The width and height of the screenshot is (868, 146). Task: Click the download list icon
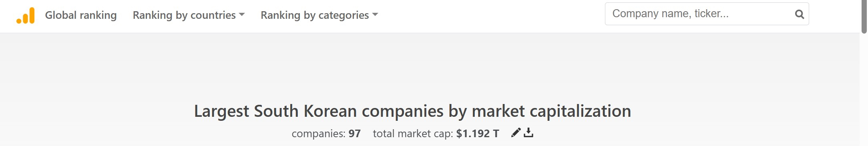(528, 132)
